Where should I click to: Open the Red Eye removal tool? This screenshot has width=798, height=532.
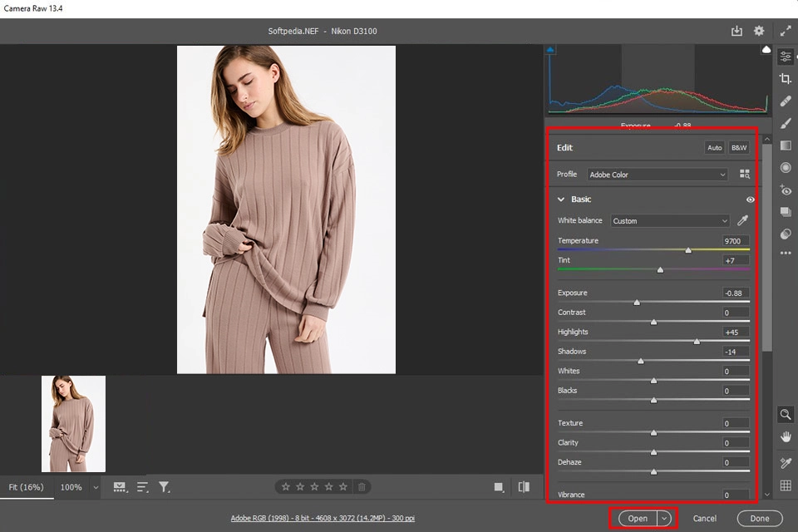(x=786, y=190)
